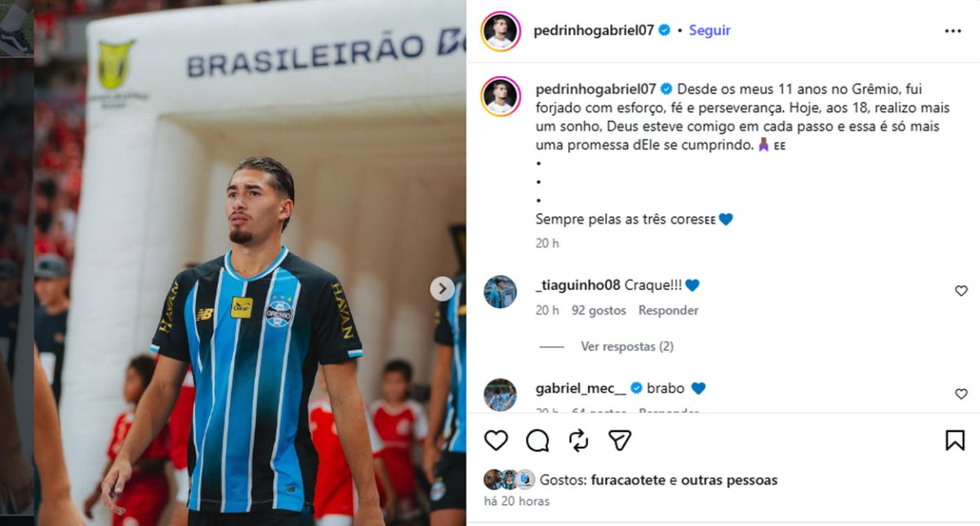Open gabriel_mec__ commenter avatar
The width and height of the screenshot is (980, 526).
(x=500, y=394)
